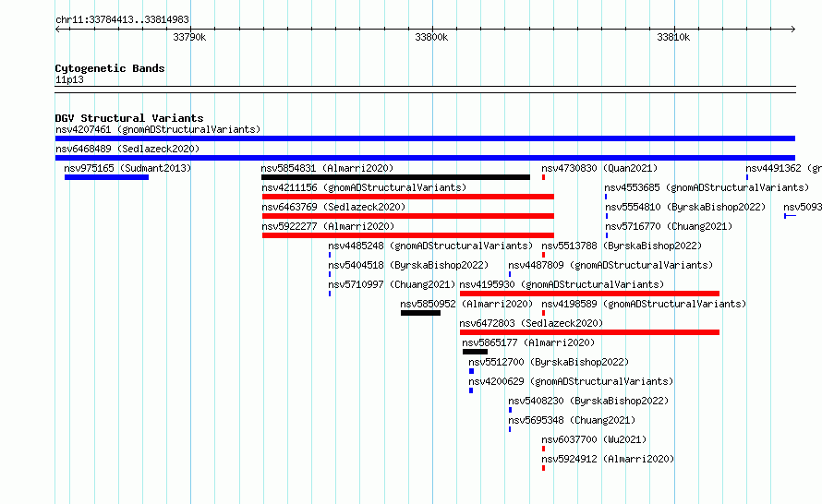The height and width of the screenshot is (504, 822).
Task: Select the black bar under nsv5865177 (Almarri2020)
Action: click(x=475, y=352)
